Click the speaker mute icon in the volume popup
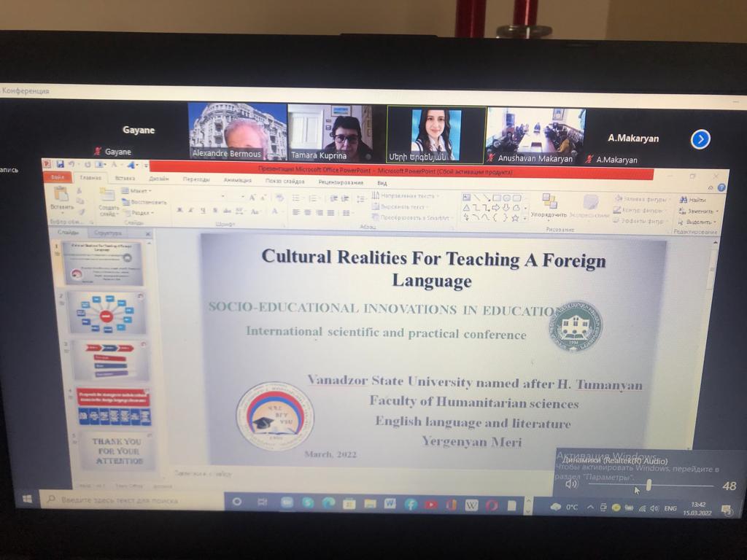The image size is (747, 560). coord(570,484)
